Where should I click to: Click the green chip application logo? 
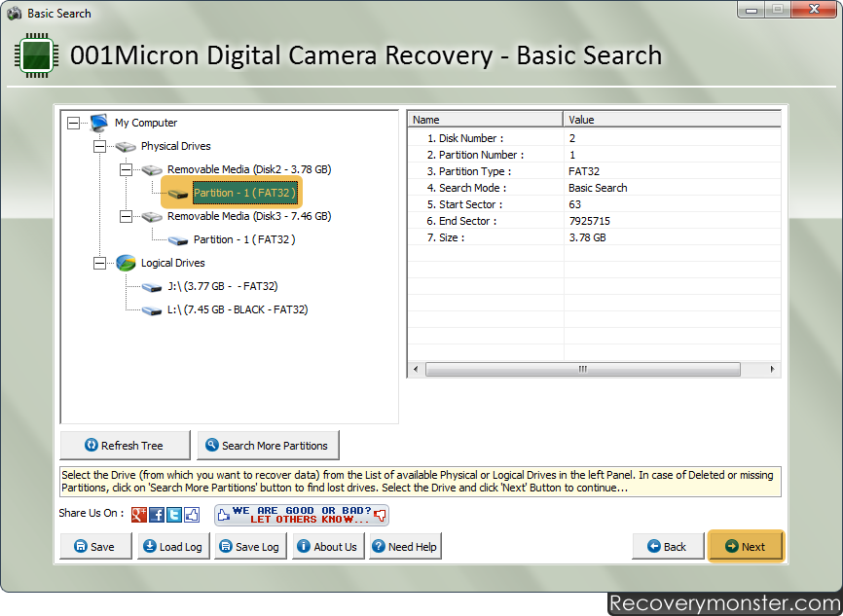36,55
